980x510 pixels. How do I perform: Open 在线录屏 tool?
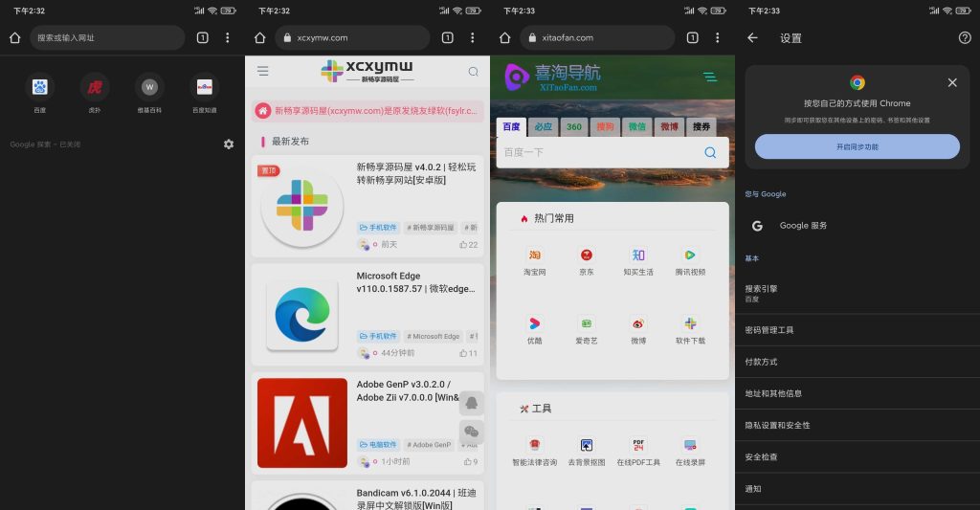click(x=690, y=453)
